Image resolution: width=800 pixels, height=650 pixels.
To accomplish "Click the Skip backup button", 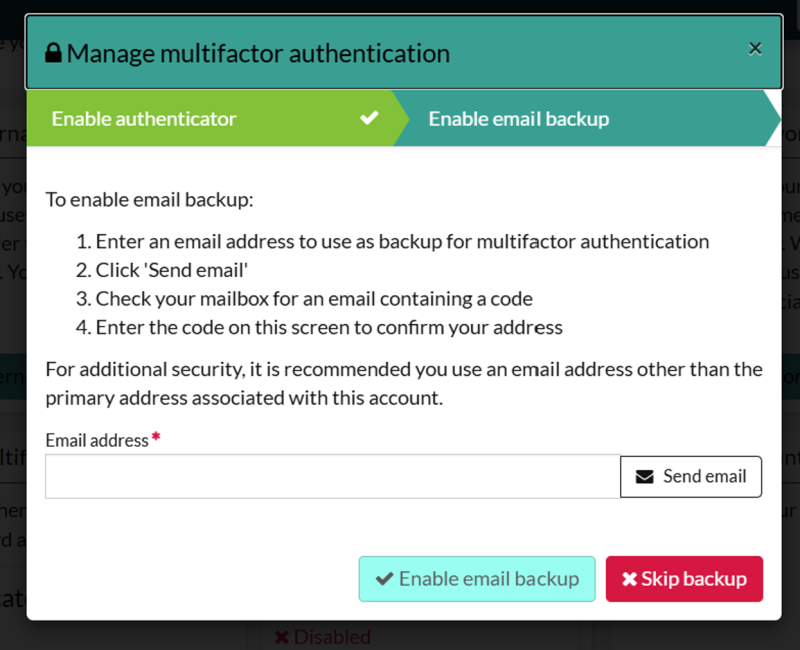I will 684,579.
